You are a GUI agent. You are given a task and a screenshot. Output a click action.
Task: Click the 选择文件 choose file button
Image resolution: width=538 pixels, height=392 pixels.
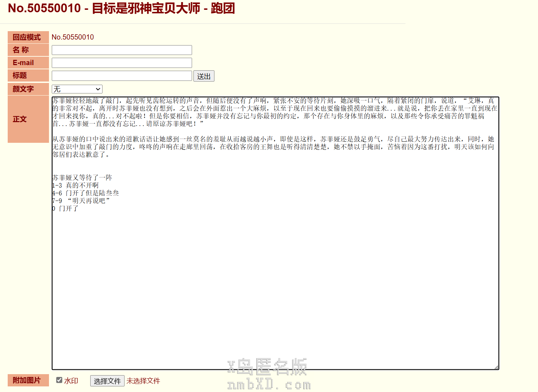pyautogui.click(x=107, y=381)
